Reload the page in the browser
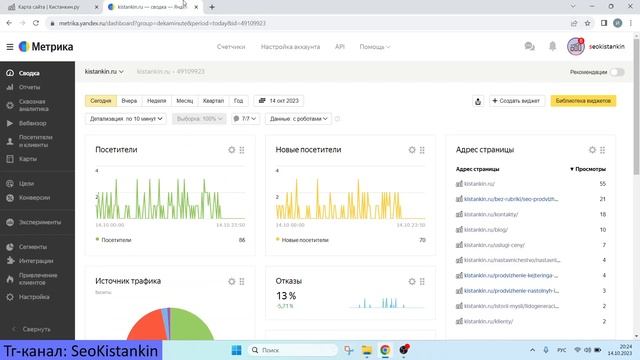Image resolution: width=640 pixels, height=360 pixels. 36,23
